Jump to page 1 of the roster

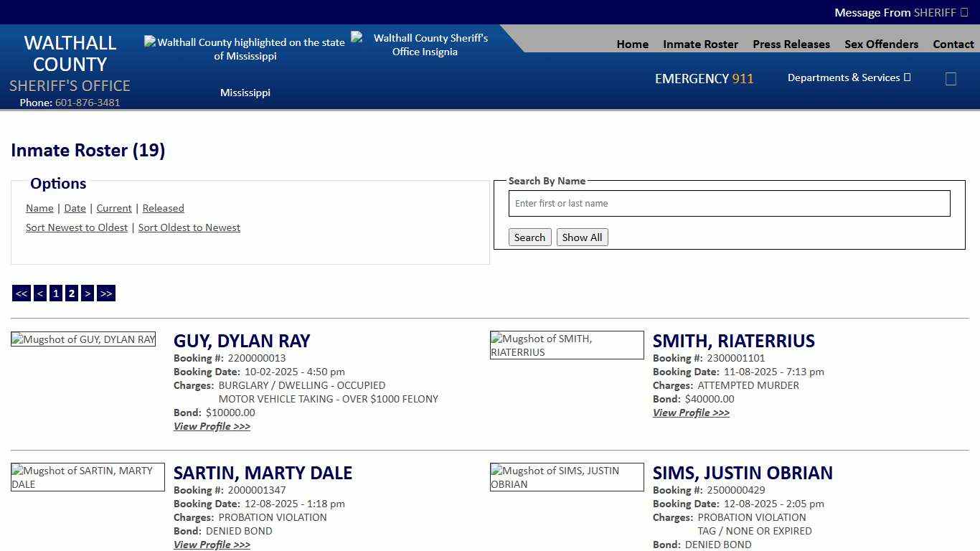[x=55, y=293]
